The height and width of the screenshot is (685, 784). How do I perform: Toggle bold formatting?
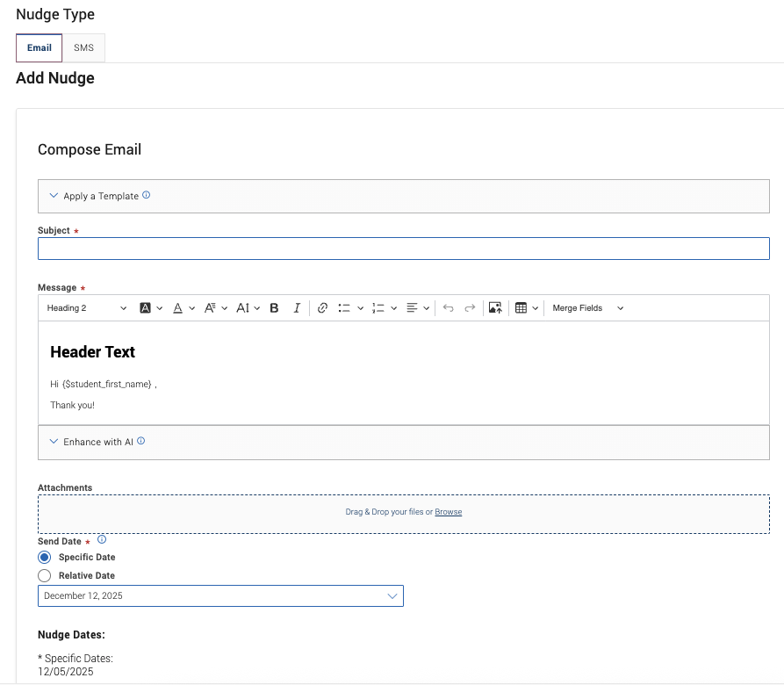coord(274,308)
